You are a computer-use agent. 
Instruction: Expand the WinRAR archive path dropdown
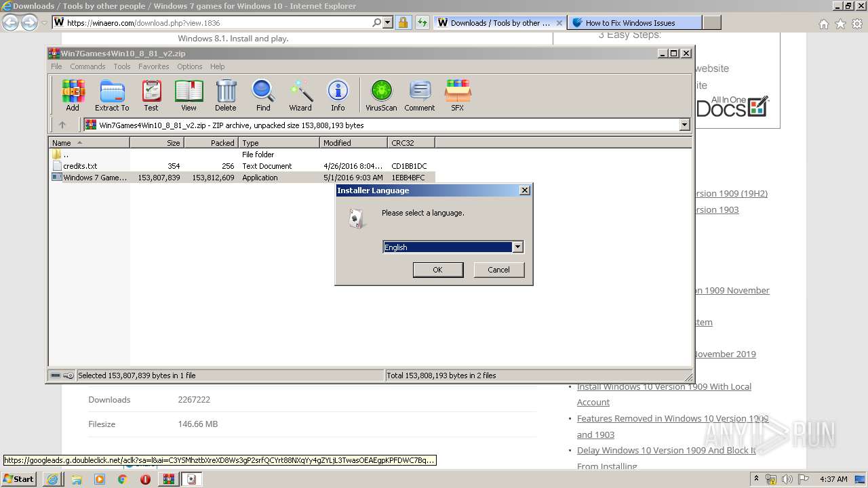tap(684, 125)
